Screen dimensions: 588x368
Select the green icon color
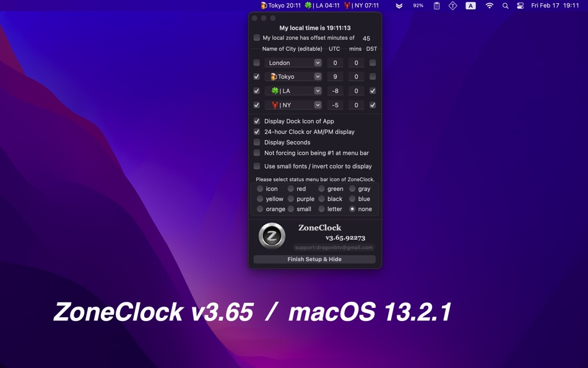tap(321, 189)
